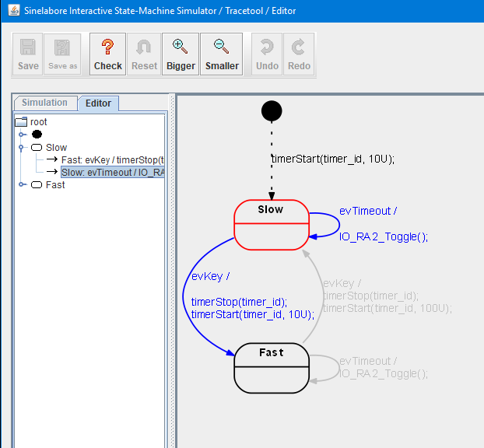Viewport: 484px width, 448px height.
Task: Click the Save as toolbar icon
Action: point(62,54)
